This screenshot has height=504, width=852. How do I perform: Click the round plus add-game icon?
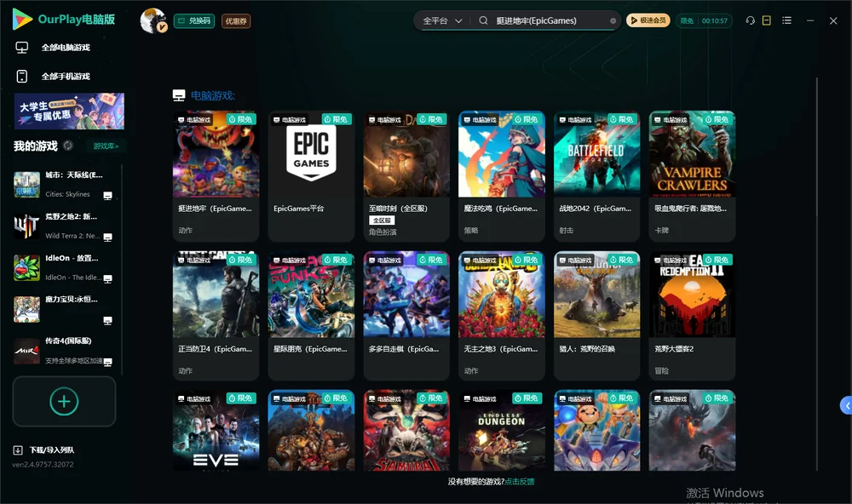pyautogui.click(x=64, y=401)
